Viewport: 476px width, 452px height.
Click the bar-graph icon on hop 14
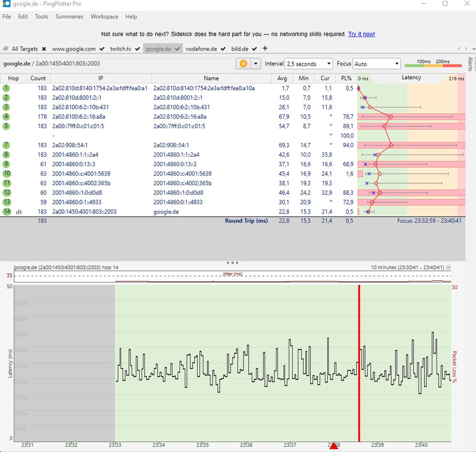tap(19, 211)
